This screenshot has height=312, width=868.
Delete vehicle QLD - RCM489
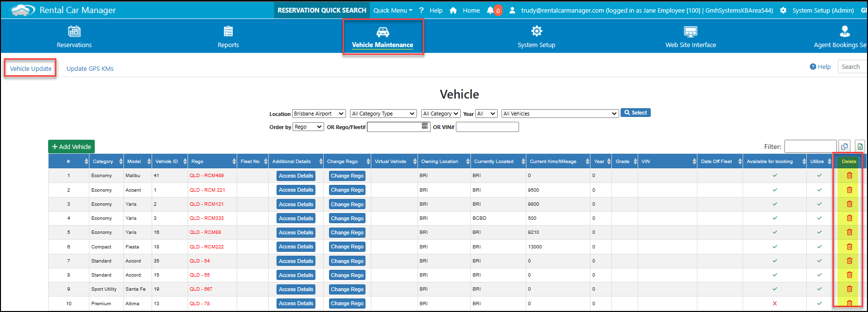pyautogui.click(x=850, y=176)
